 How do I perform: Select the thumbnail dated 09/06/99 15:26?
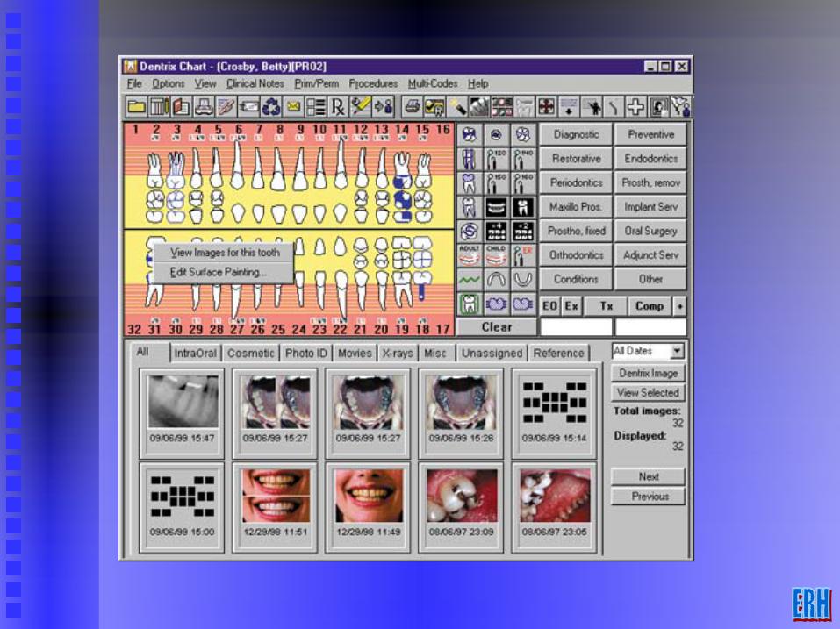point(461,412)
